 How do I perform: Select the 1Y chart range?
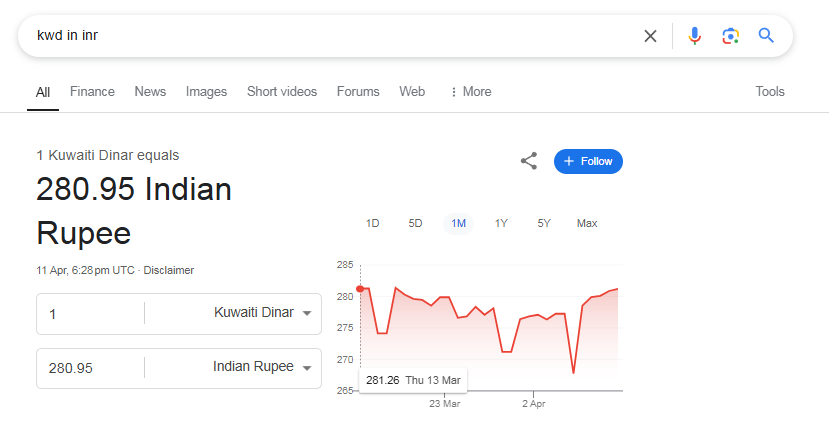pos(501,223)
